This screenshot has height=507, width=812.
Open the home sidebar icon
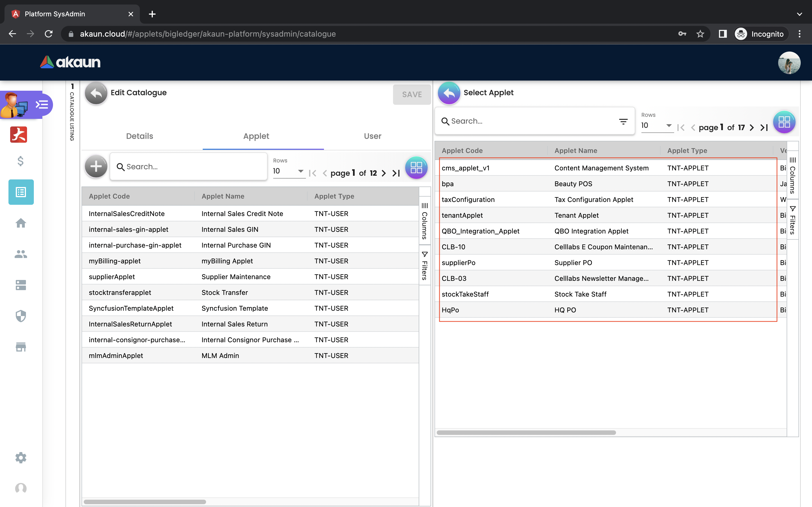[x=21, y=223]
